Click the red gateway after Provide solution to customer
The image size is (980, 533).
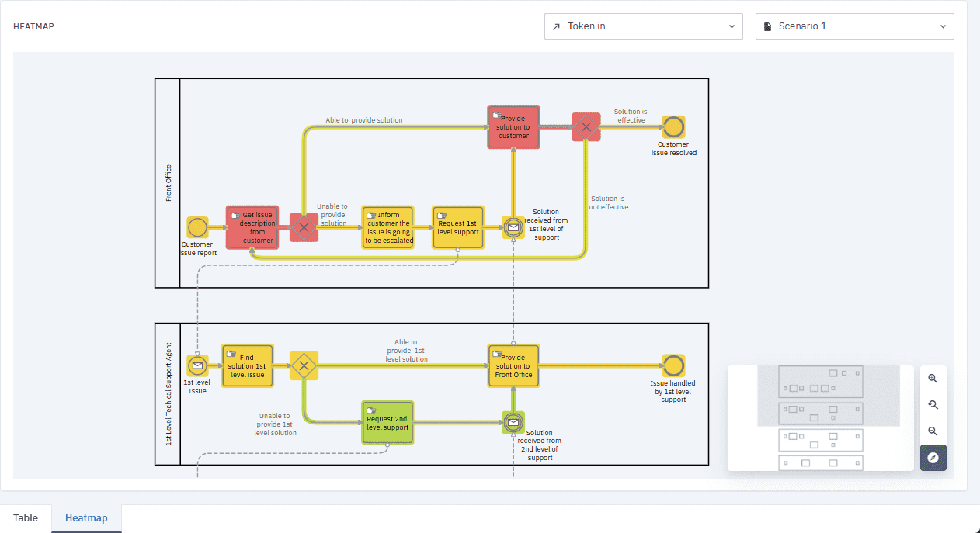[x=586, y=127]
